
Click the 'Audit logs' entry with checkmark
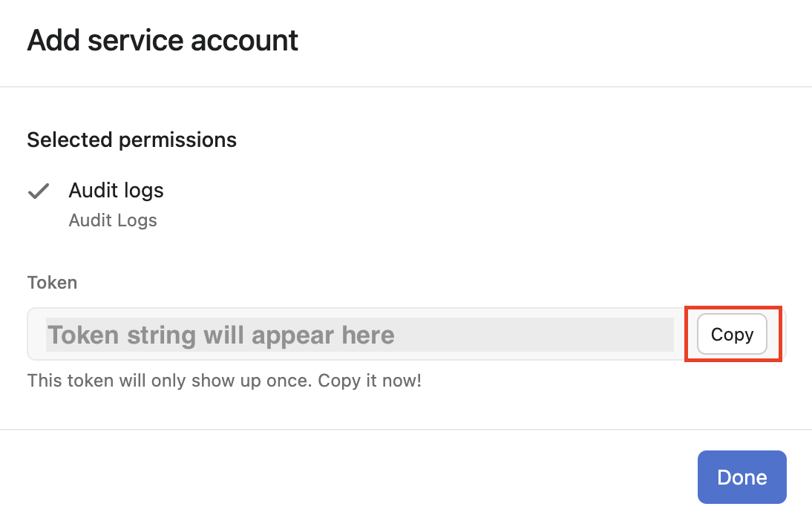tap(116, 191)
